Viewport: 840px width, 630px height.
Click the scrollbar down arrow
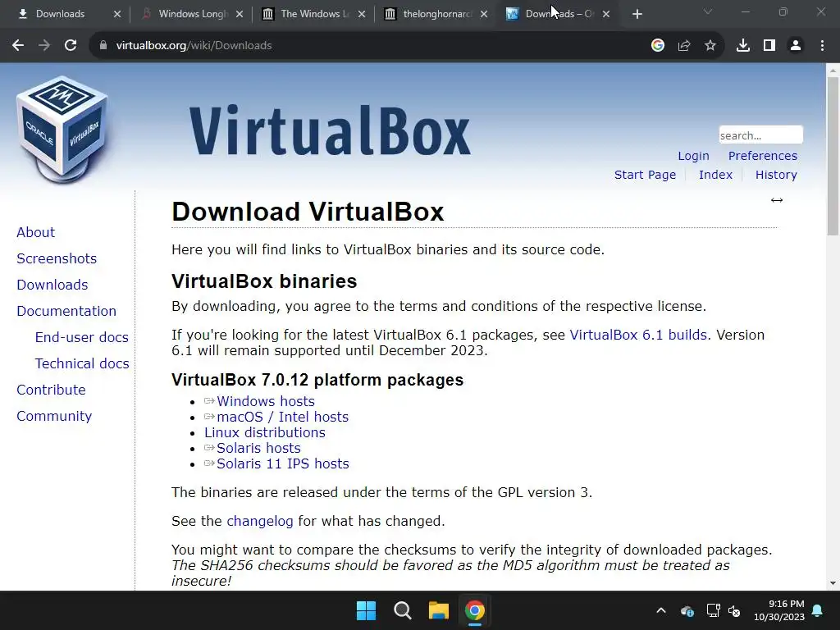pyautogui.click(x=833, y=583)
